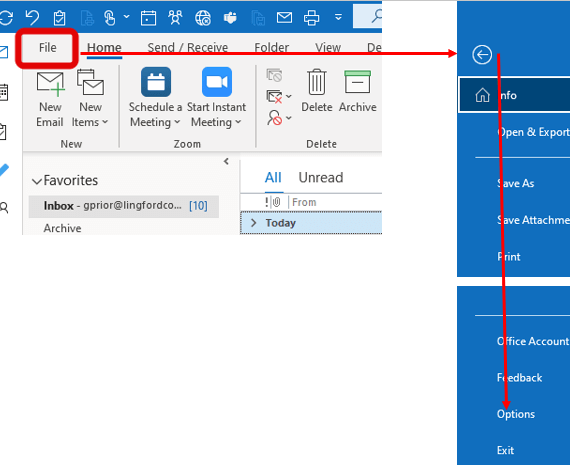Switch to the Send / Receive tab

click(188, 48)
